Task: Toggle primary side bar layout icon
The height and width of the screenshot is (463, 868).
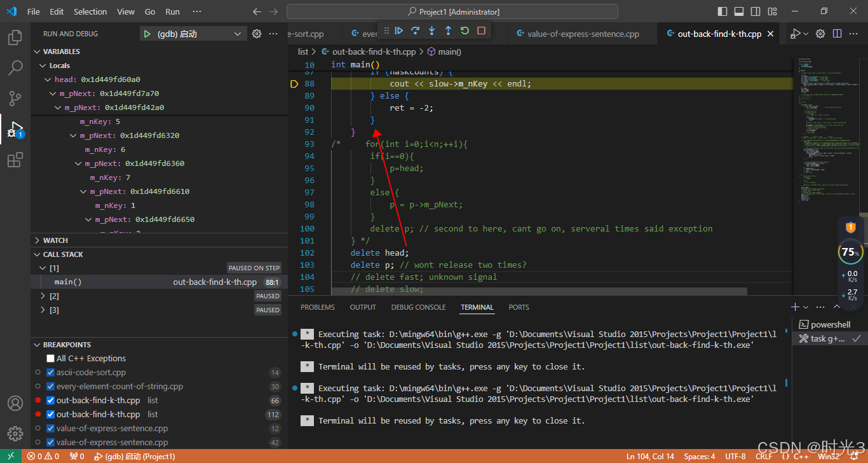Action: (722, 11)
